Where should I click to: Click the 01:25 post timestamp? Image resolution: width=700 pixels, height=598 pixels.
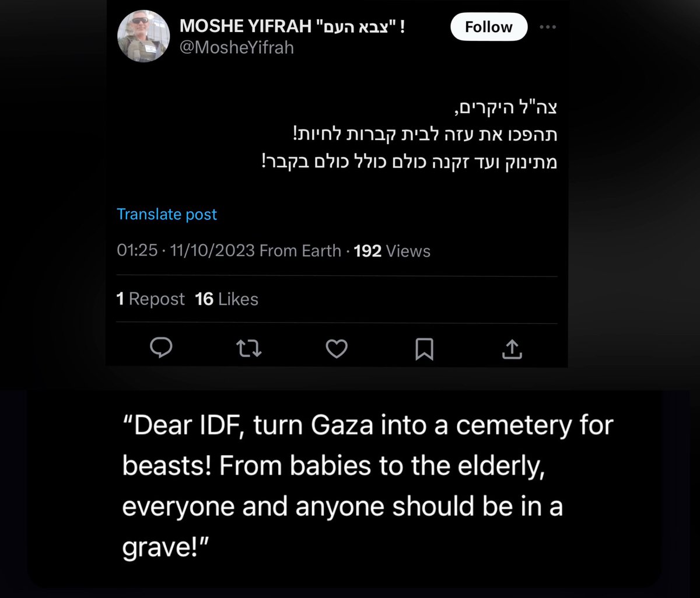(x=138, y=251)
